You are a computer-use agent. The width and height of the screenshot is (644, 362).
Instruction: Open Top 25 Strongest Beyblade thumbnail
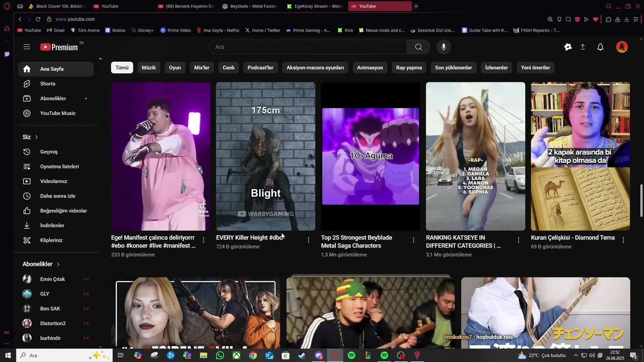coord(371,156)
